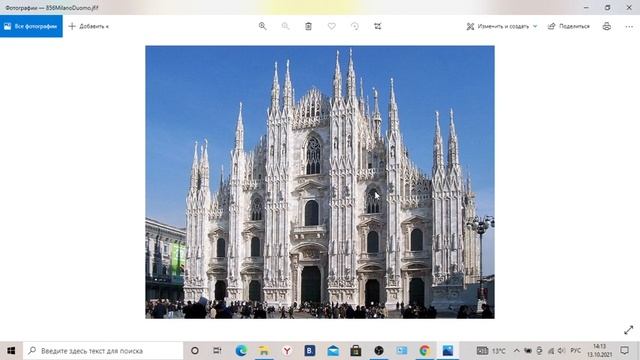Zoom out of the photo

point(285,26)
